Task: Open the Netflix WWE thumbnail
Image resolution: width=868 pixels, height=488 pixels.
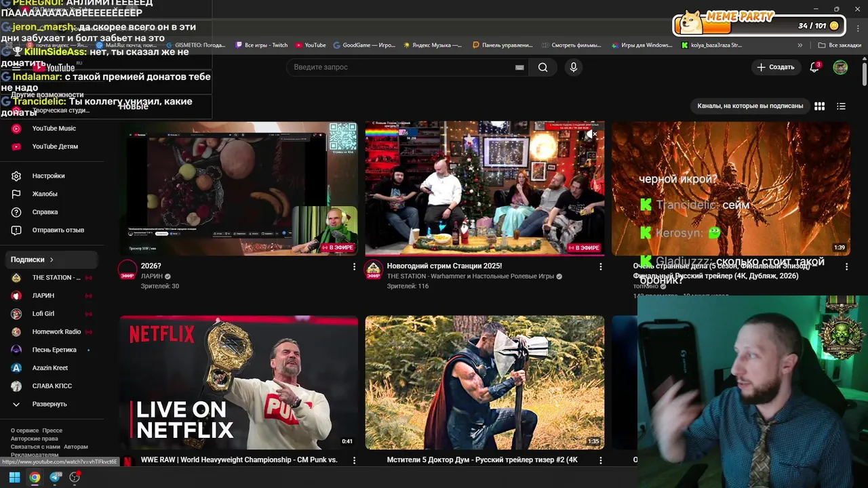Action: [x=239, y=382]
